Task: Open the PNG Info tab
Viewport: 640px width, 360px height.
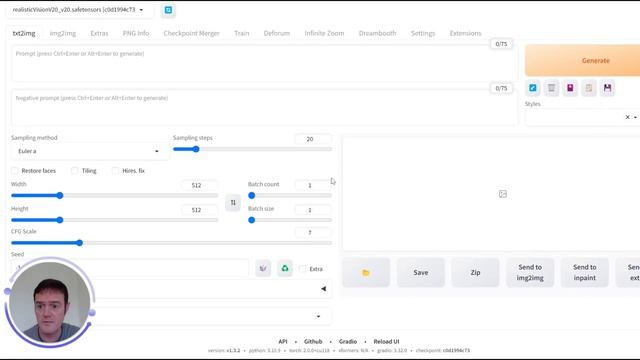Action: (x=136, y=33)
